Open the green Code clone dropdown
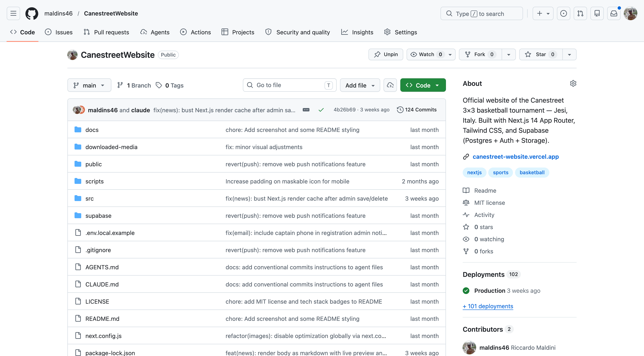The height and width of the screenshot is (356, 644). 423,85
